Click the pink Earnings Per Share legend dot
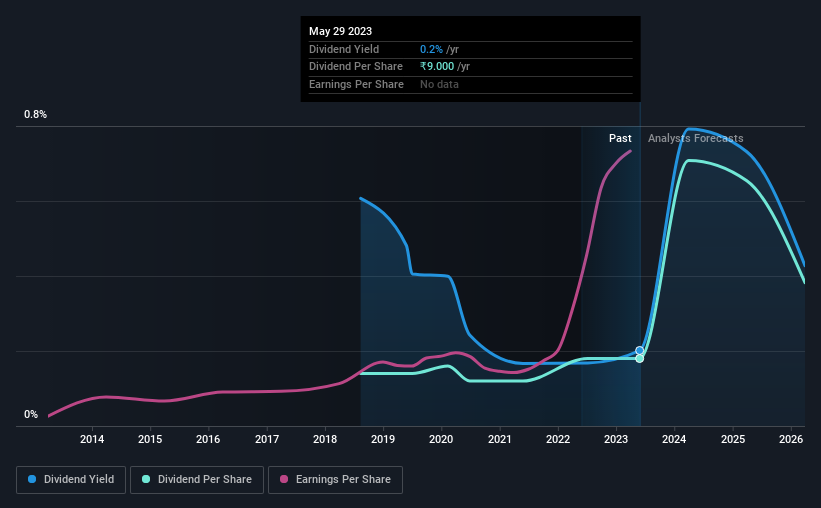Viewport: 821px width, 508px height. 284,479
